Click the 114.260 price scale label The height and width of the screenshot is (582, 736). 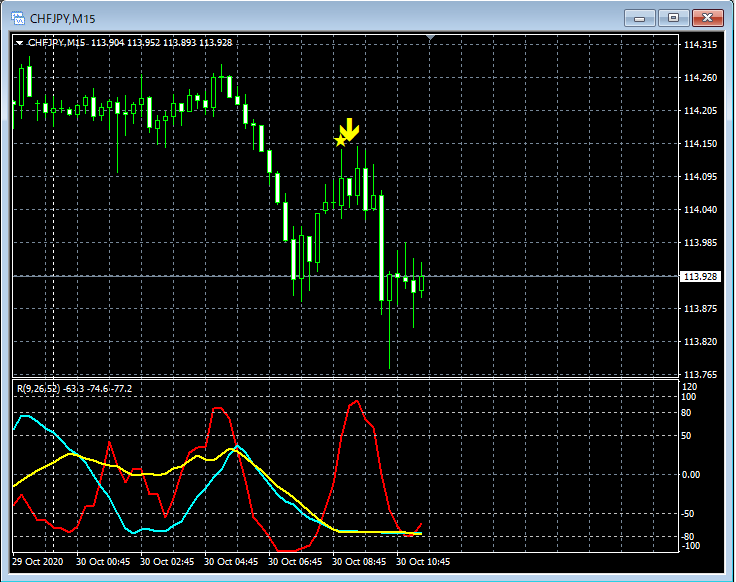(x=700, y=77)
